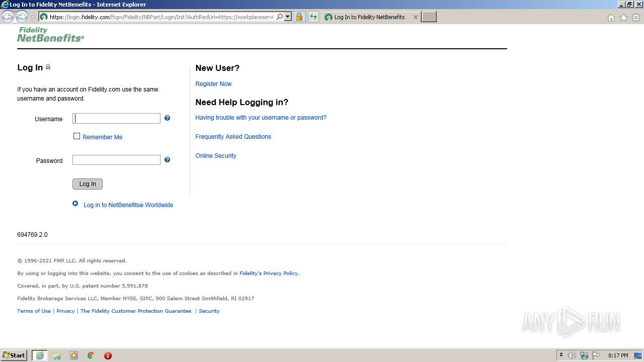Tick the Remember Me checkbox
This screenshot has width=644, height=362.
76,136
